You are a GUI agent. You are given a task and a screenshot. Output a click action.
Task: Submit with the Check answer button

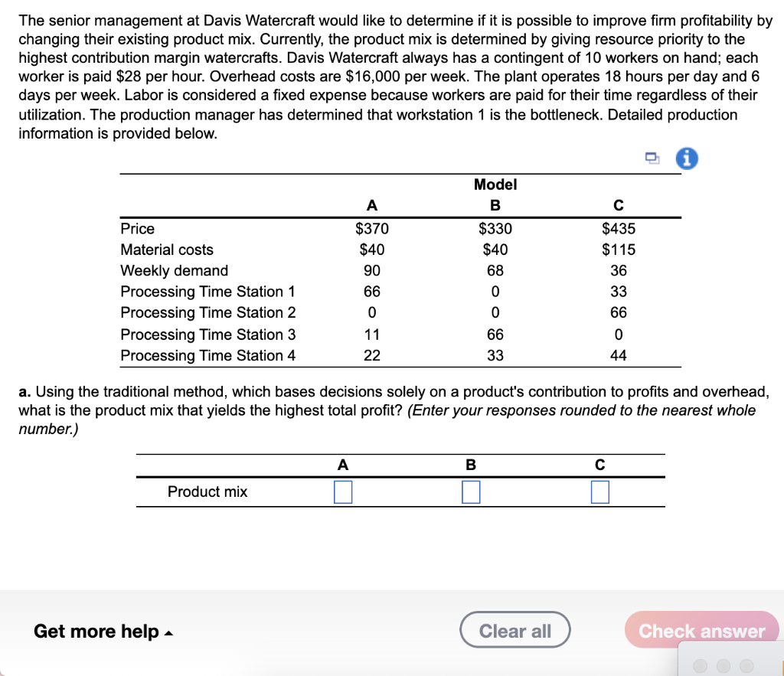click(701, 630)
